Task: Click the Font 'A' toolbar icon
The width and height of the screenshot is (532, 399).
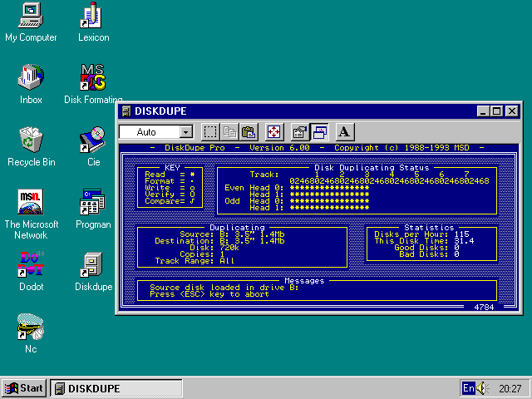Action: tap(345, 132)
